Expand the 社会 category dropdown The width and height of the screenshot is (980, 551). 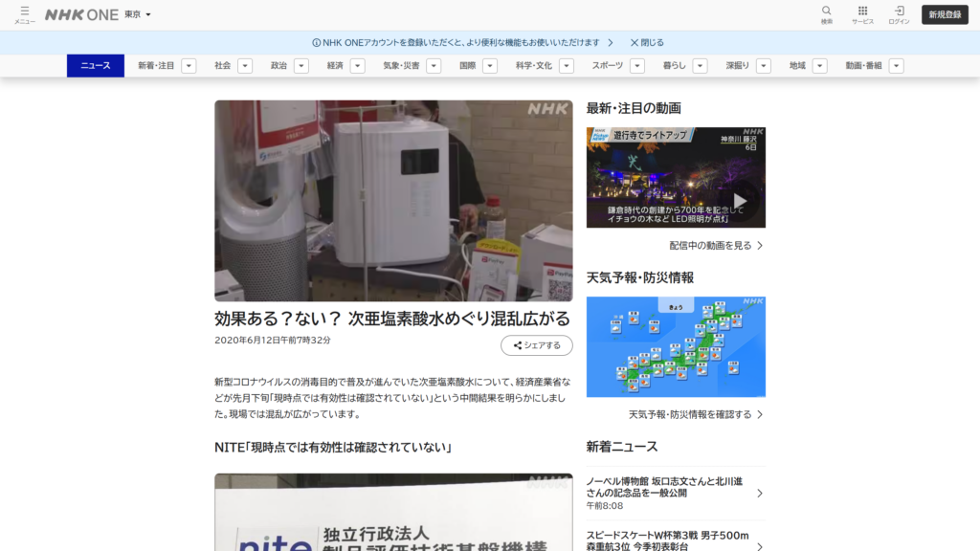221,66
